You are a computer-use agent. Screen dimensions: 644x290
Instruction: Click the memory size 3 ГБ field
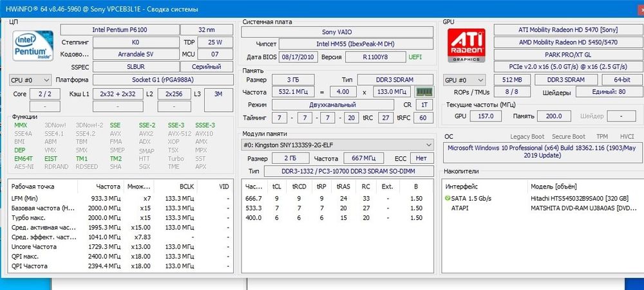pyautogui.click(x=293, y=80)
